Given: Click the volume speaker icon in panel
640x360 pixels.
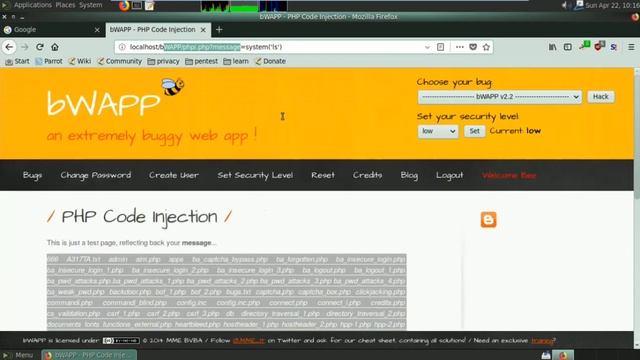Looking at the screenshot, I should coord(564,5).
